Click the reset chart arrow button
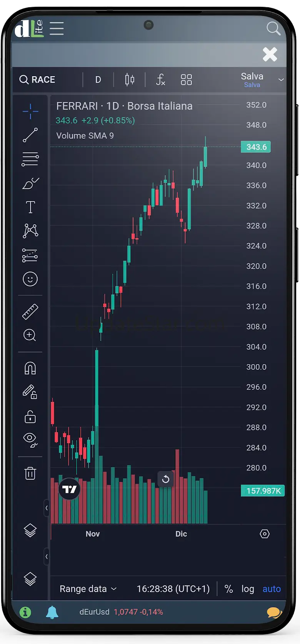The width and height of the screenshot is (300, 644). click(166, 479)
